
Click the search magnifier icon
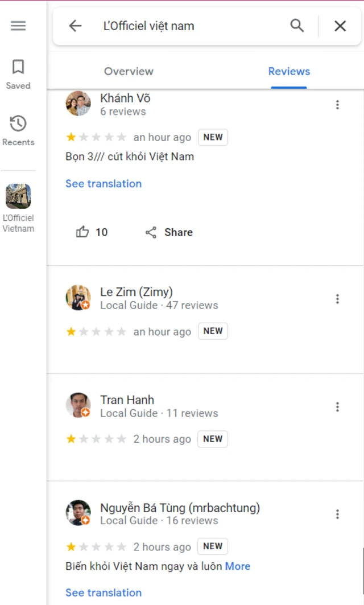pos(297,26)
